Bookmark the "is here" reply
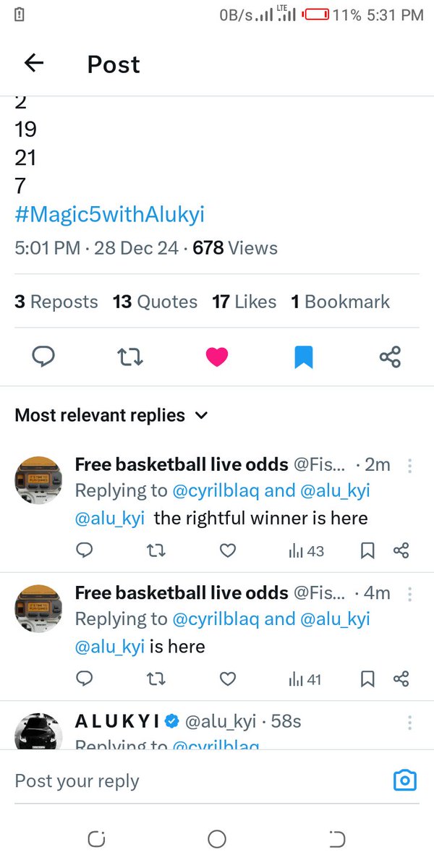434x868 pixels. coord(367,679)
